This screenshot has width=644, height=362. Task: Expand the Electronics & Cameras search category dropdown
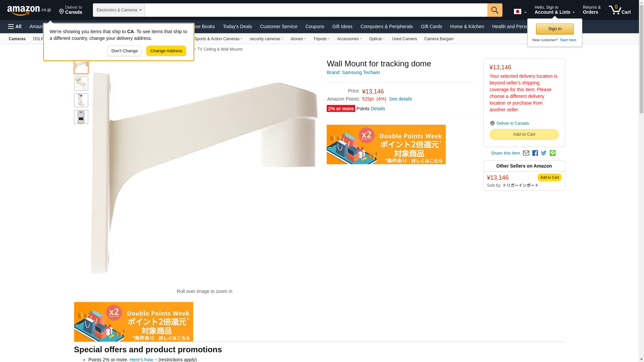[119, 10]
